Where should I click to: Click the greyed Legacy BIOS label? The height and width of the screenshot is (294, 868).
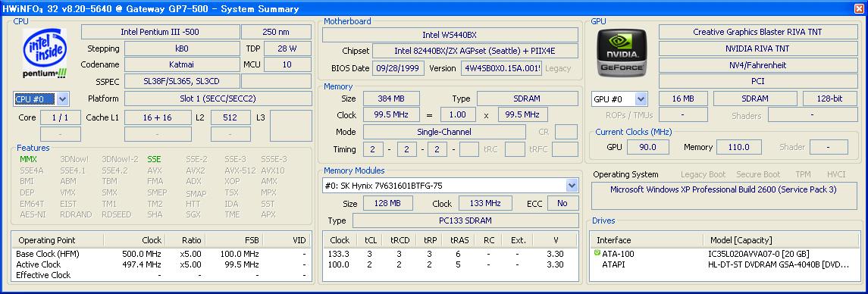click(x=558, y=69)
